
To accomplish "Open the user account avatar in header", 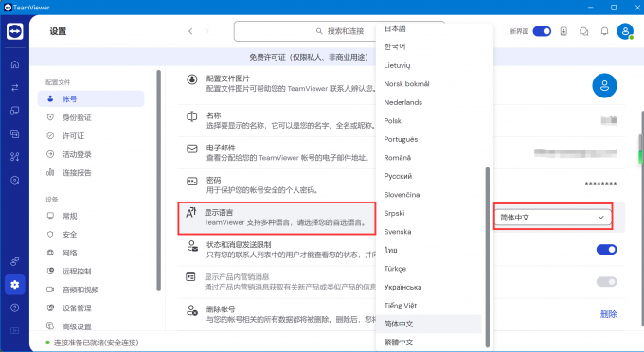I will click(625, 31).
